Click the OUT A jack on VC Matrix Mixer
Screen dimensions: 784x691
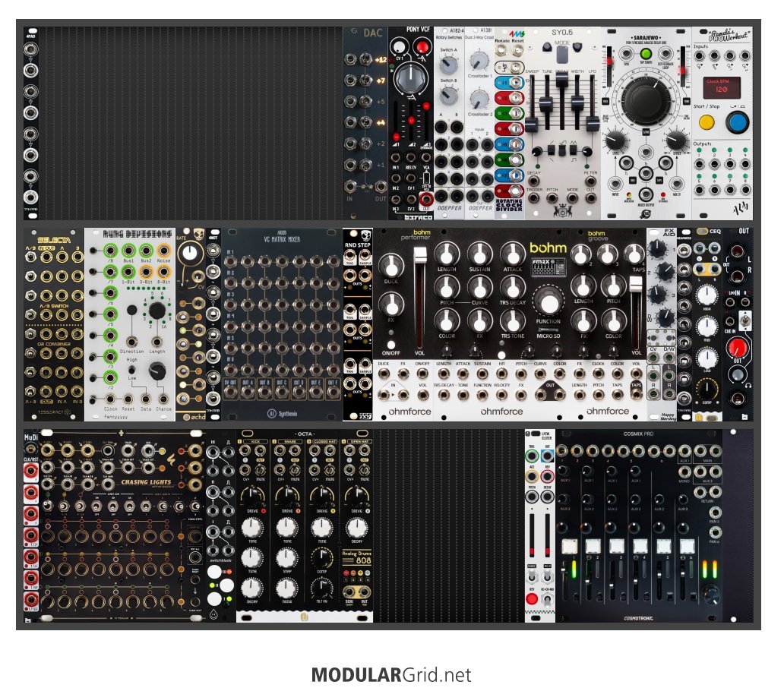(248, 391)
